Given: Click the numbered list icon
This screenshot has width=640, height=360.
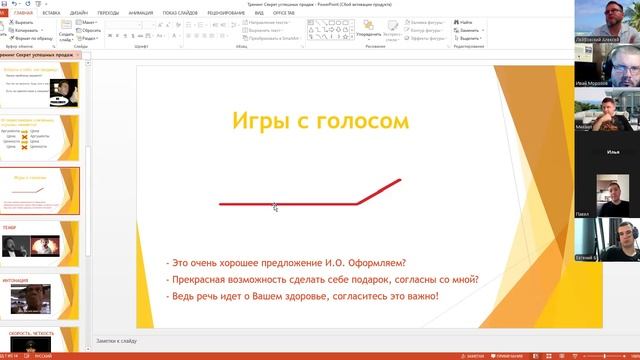Looking at the screenshot, I should (200, 25).
